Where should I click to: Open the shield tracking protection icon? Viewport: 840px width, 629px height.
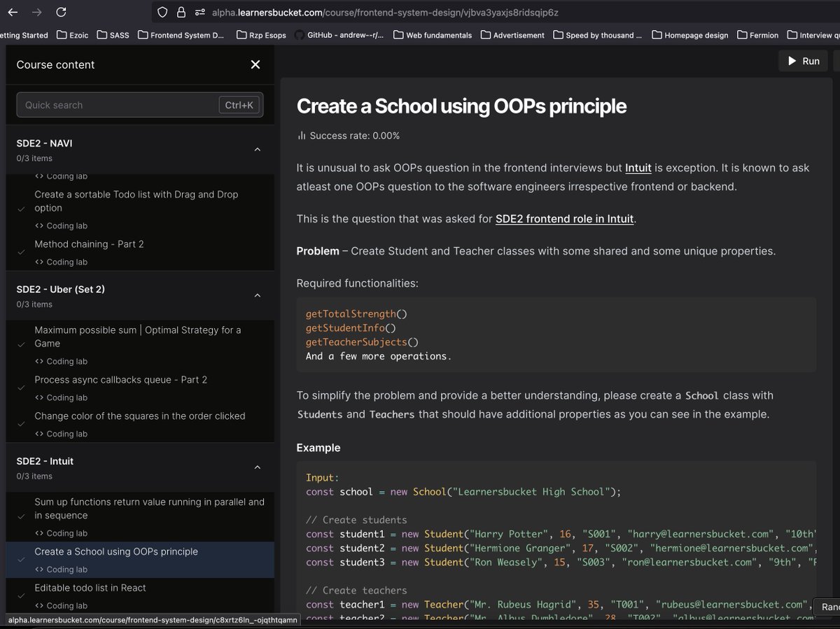162,13
